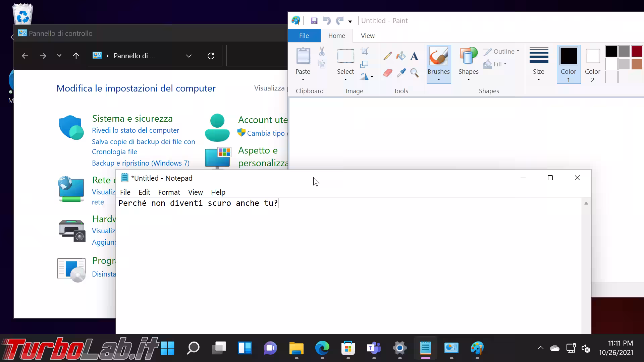Expand the Brushes dropdown

tap(438, 79)
